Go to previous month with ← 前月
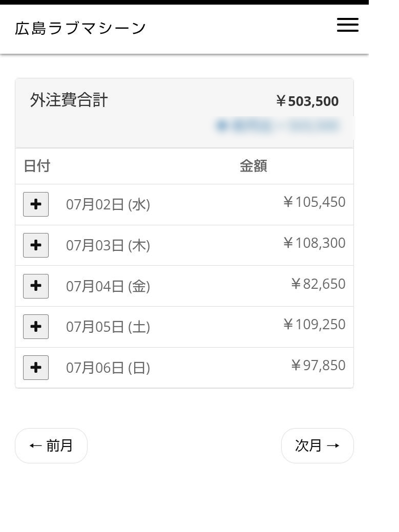Viewport: 399px width, 532px height. (x=51, y=445)
